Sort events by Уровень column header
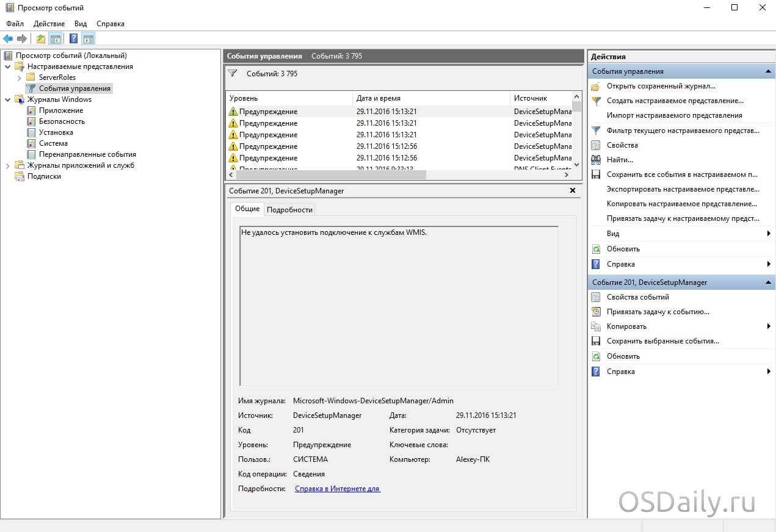This screenshot has width=776, height=532. (289, 98)
